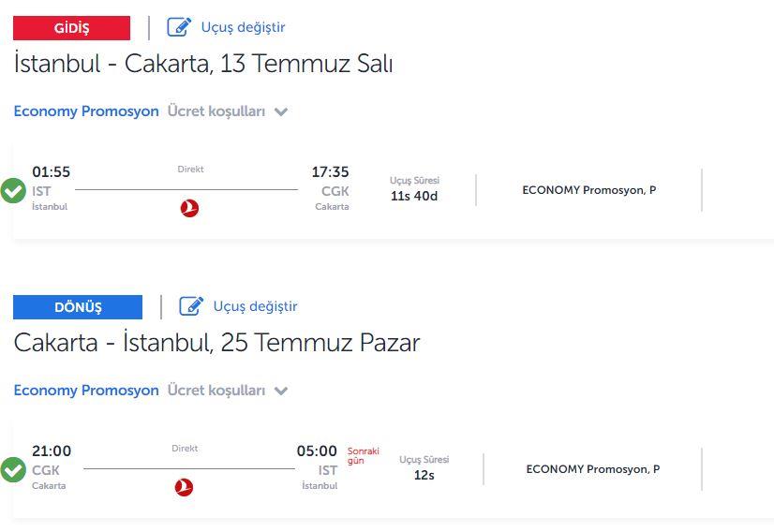
Task: Expand return Ücret koşulları chevron
Action: [281, 392]
